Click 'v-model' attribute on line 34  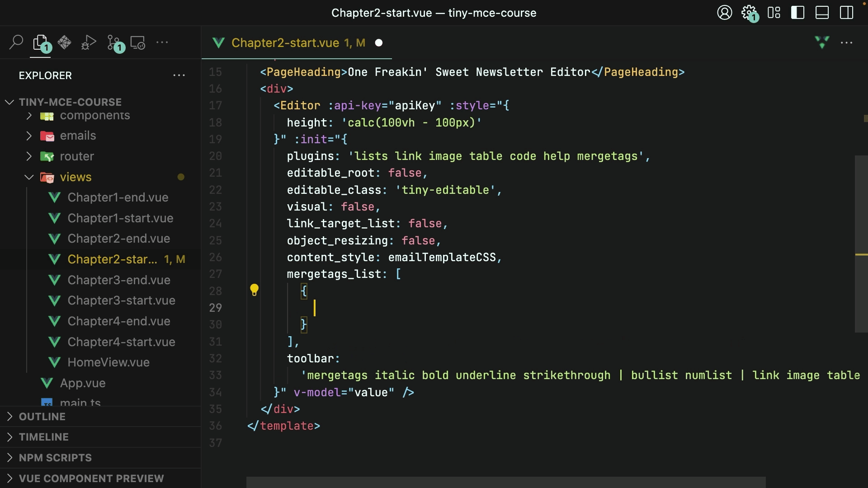[317, 392]
